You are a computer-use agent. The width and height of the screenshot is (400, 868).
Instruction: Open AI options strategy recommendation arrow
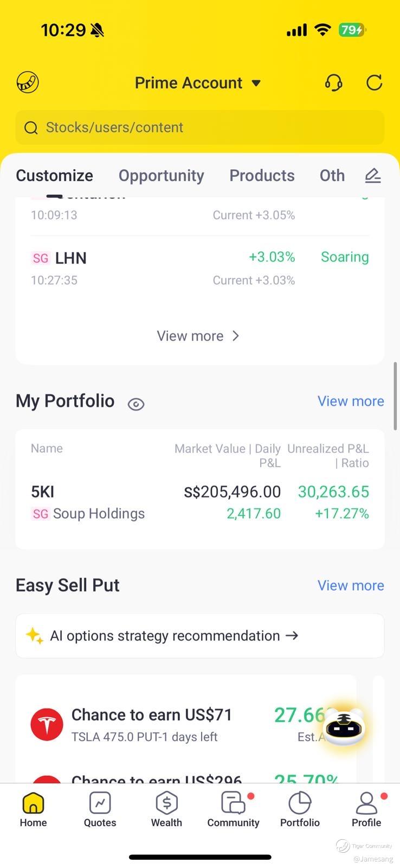292,635
